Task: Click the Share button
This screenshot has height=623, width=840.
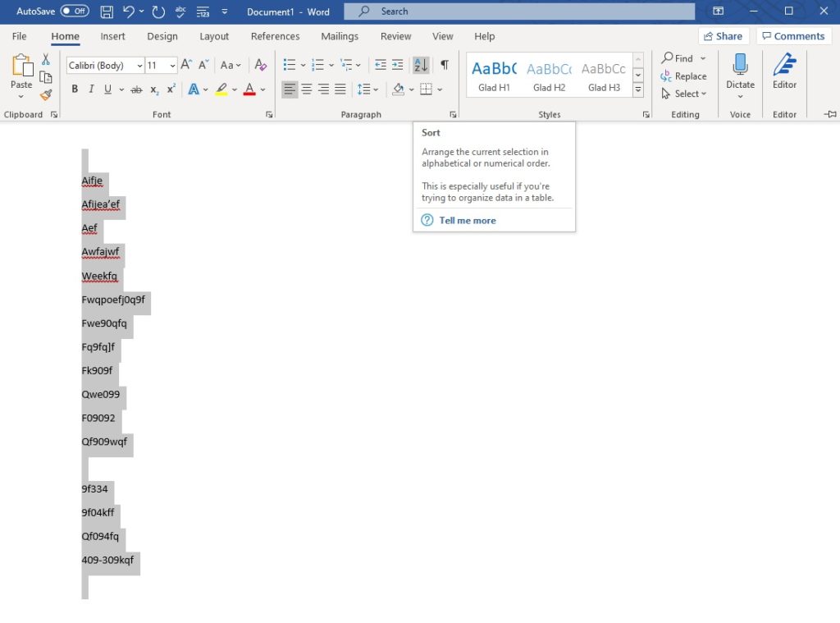Action: pos(724,35)
